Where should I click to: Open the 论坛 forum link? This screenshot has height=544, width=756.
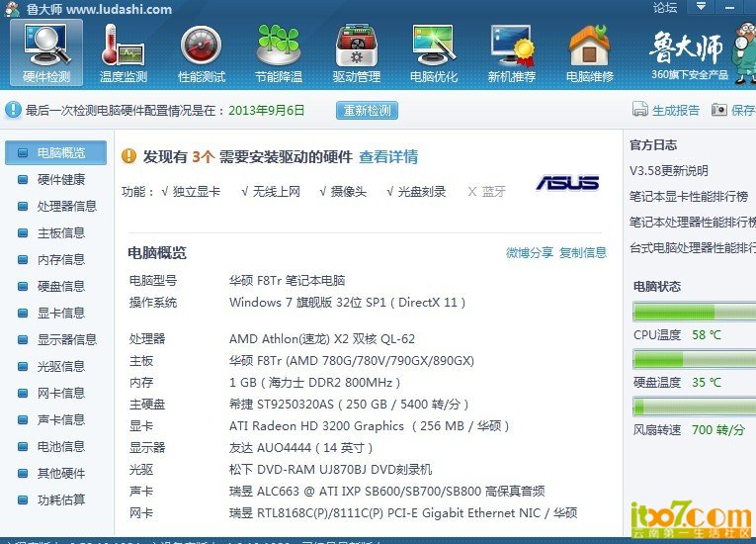[665, 7]
